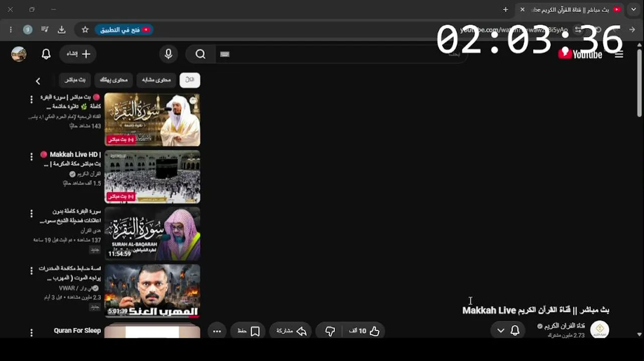Open the Chrome three-dot menu
Viewport: 644px width, 361px height.
coord(11,30)
